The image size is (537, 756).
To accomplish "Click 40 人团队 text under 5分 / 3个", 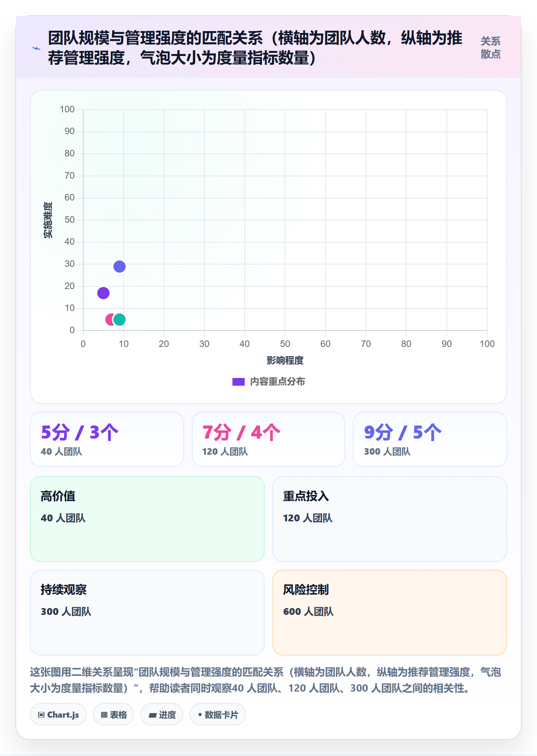I will pyautogui.click(x=61, y=452).
